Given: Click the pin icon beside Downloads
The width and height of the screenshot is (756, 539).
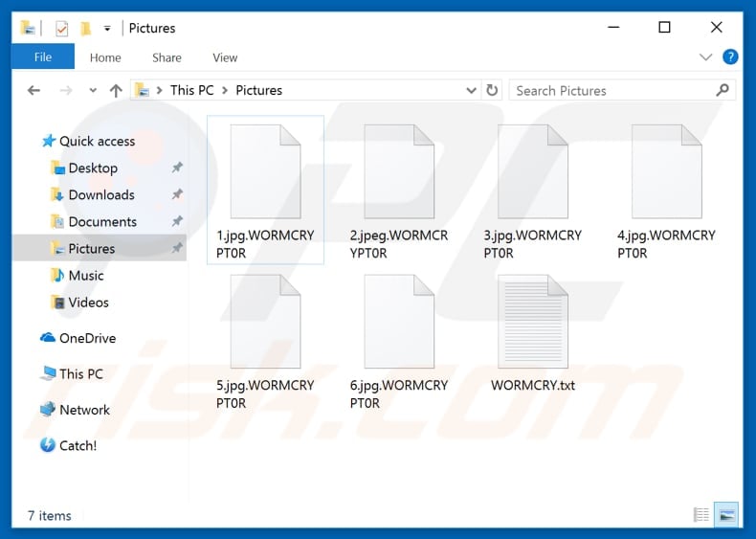Looking at the screenshot, I should pyautogui.click(x=177, y=194).
